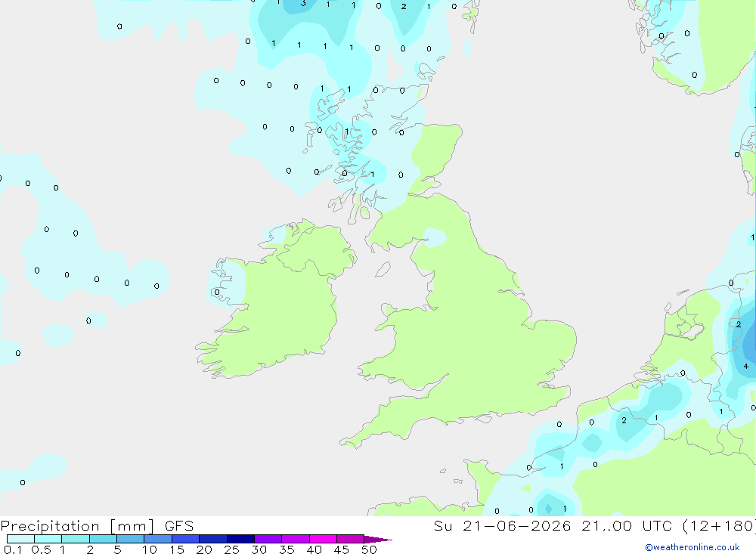Click the '30' legend label
The width and height of the screenshot is (756, 554).
coord(259,549)
